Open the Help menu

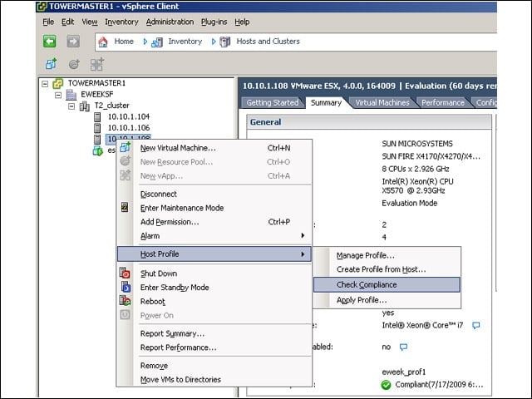[242, 22]
